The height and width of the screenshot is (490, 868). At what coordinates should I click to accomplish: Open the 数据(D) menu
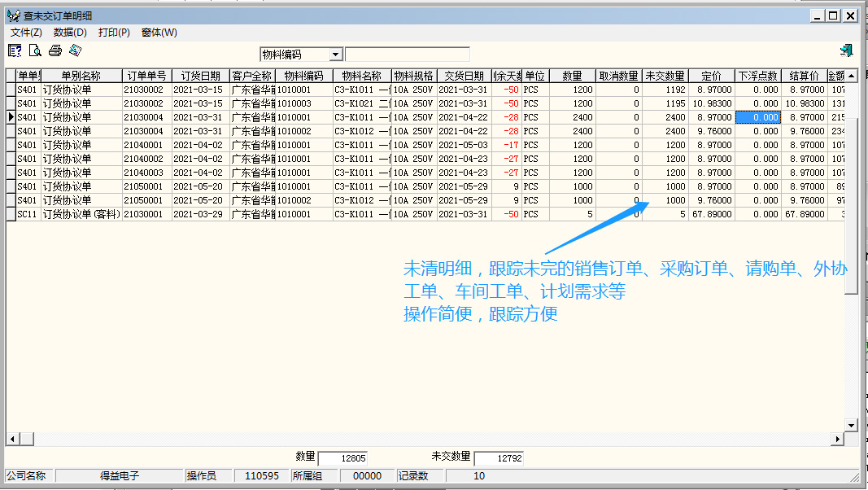[70, 33]
